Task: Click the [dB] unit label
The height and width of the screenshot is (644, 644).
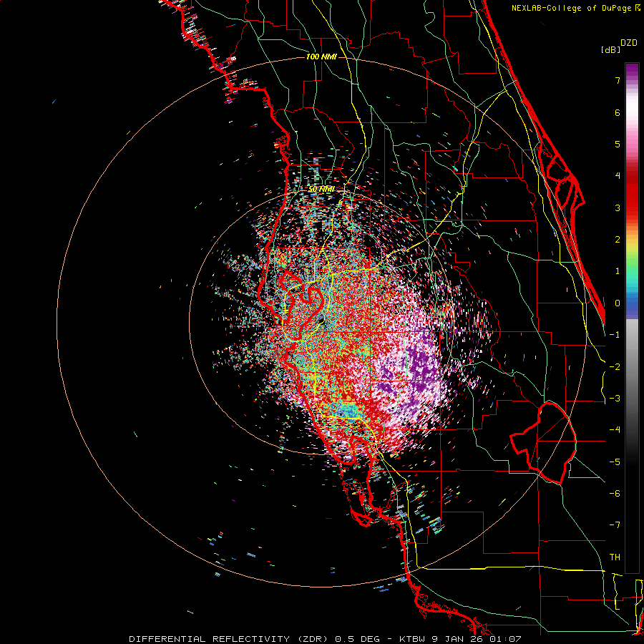Action: coord(610,49)
